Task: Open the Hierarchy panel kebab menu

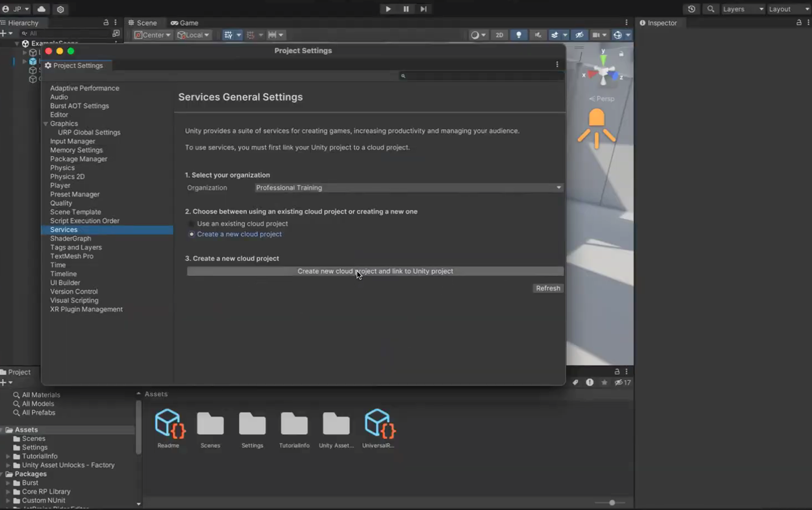Action: tap(116, 23)
